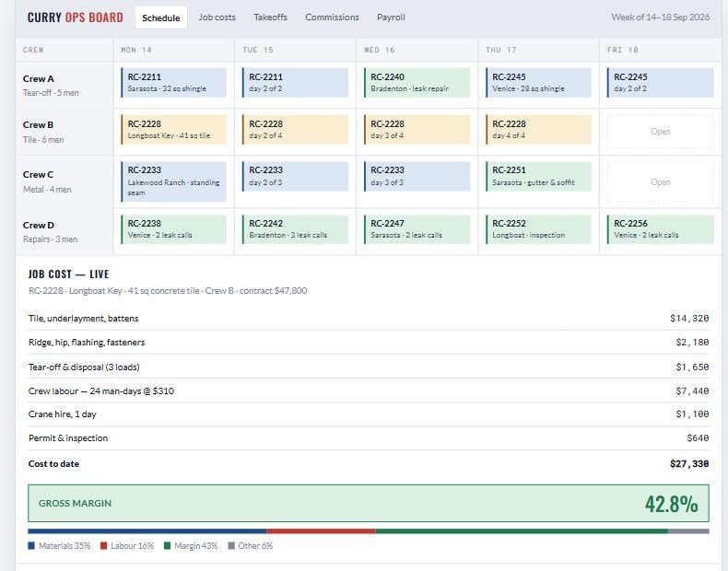Screen dimensions: 728x571
Task: Click the grey Other 6% legend swatch
Action: (231, 546)
